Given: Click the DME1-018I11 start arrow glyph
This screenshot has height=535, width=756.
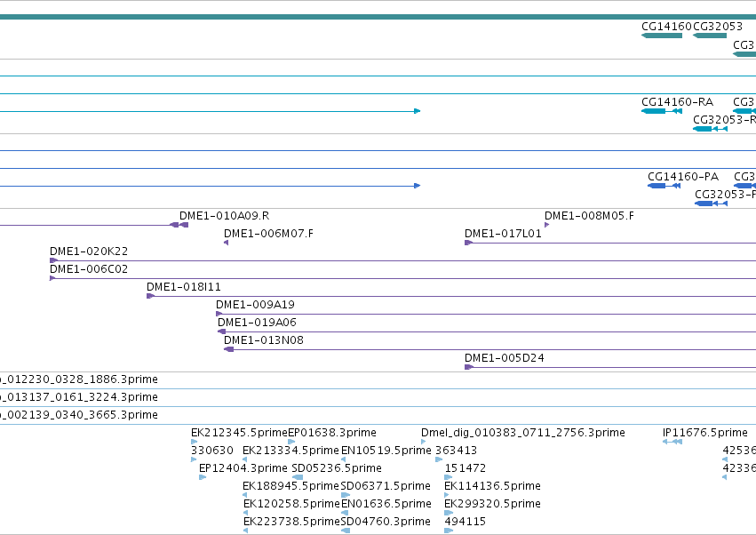Looking at the screenshot, I should (x=150, y=296).
